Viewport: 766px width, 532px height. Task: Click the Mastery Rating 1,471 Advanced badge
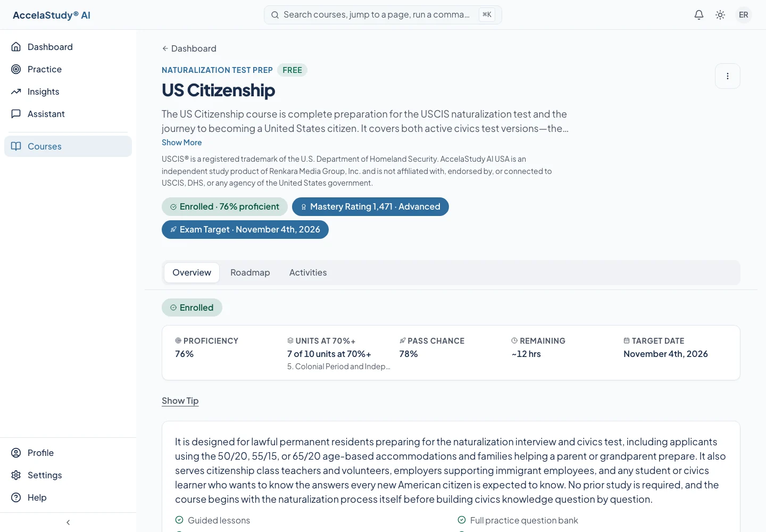pos(370,206)
